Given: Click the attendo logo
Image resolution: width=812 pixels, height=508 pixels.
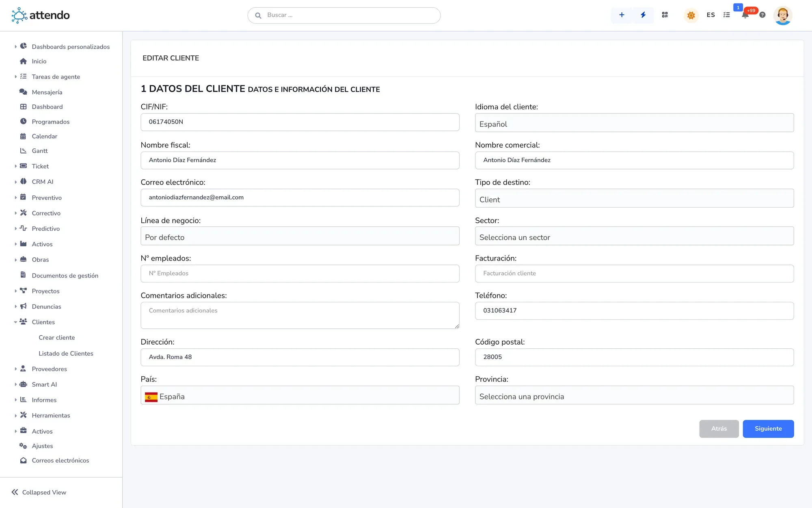Looking at the screenshot, I should 41,15.
